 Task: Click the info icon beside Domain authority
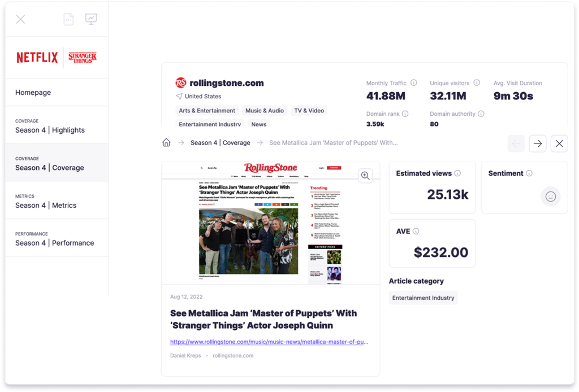click(481, 114)
